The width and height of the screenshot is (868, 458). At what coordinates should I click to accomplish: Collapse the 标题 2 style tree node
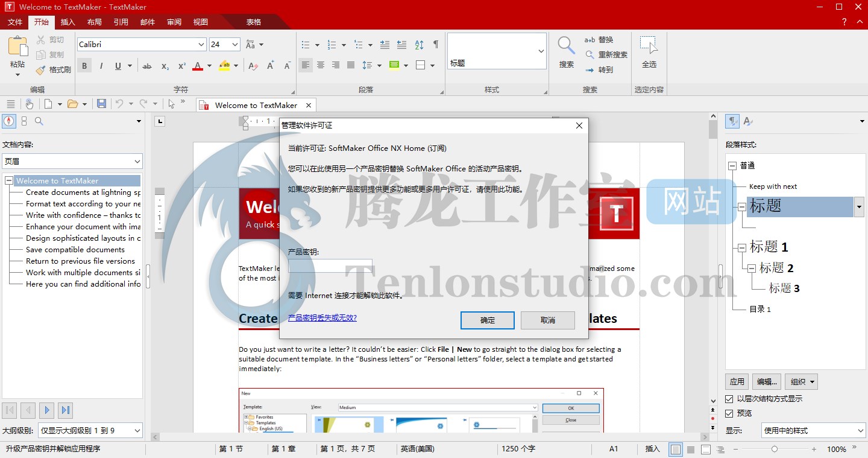coord(751,268)
